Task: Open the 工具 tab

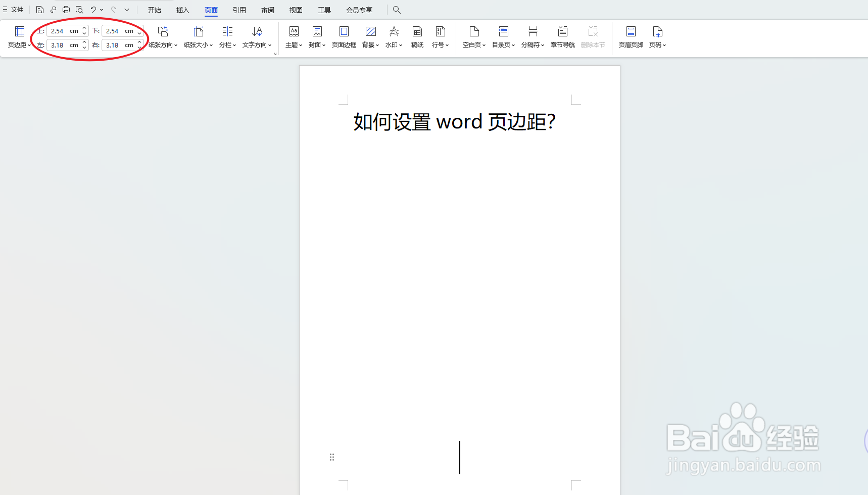Action: 324,10
